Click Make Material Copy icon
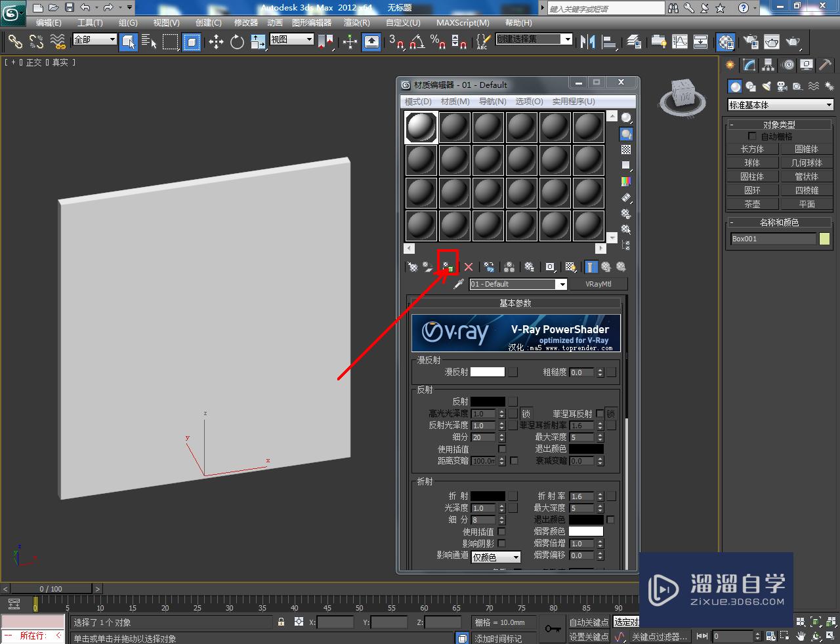Screen dimensions: 840x644 click(x=489, y=267)
